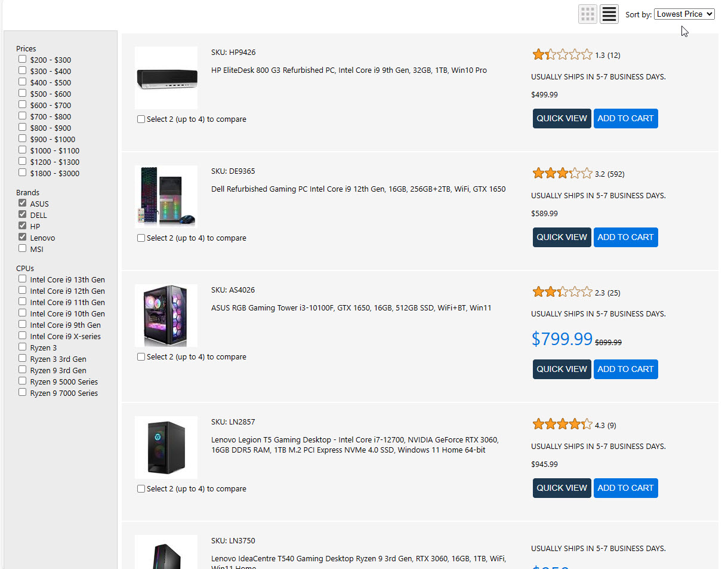Enable the MSI brand filter
This screenshot has width=728, height=569.
coord(23,248)
